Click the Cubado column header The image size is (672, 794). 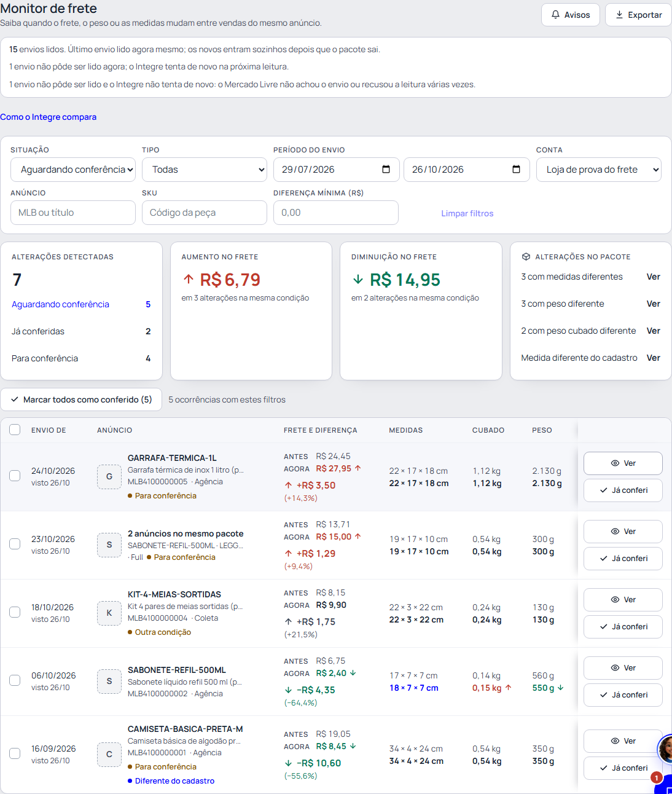point(488,430)
